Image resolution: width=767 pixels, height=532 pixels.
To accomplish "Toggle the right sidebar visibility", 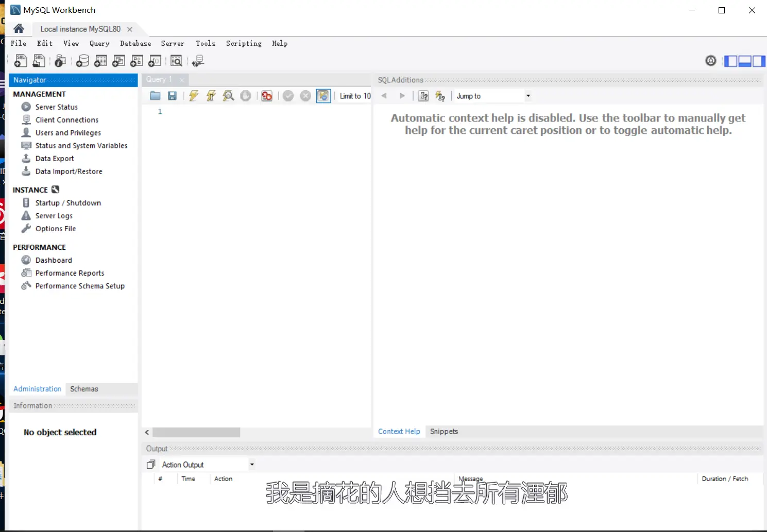I will point(759,61).
